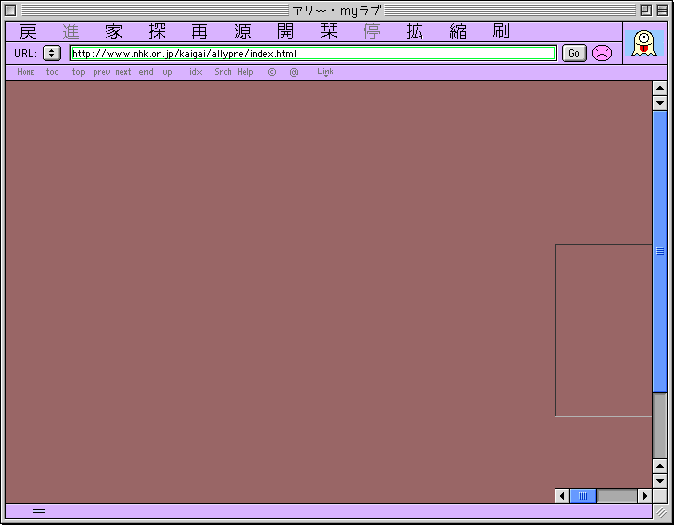The height and width of the screenshot is (525, 674).
Task: Click the 探 search toolbar button
Action: tap(157, 31)
